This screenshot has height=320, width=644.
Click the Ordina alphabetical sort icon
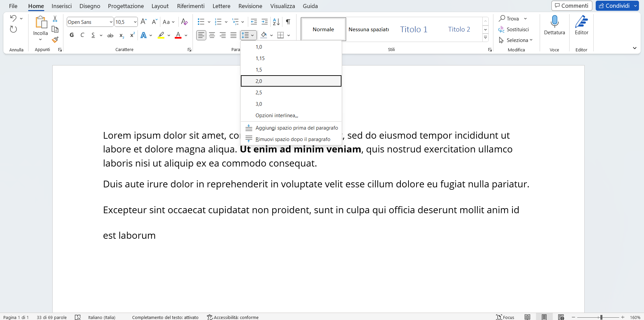tap(276, 21)
